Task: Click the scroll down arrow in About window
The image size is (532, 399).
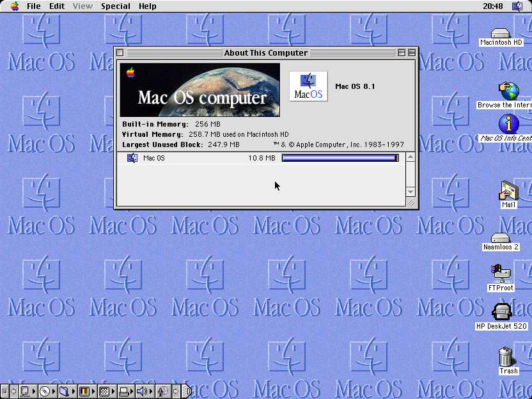Action: pos(411,192)
